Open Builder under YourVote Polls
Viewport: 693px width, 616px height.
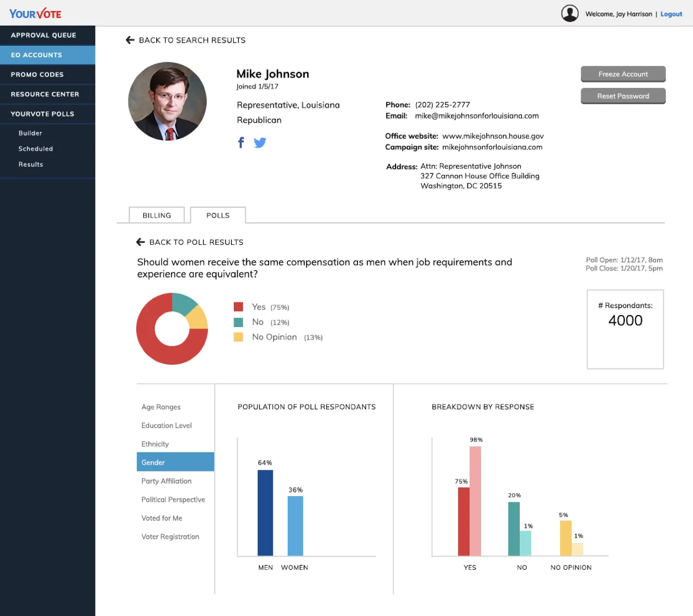31,133
